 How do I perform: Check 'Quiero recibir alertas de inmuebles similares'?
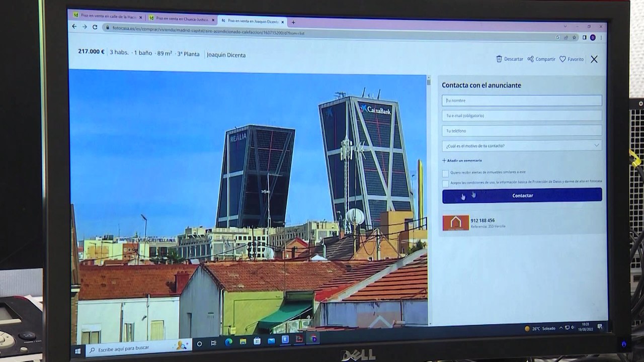445,173
